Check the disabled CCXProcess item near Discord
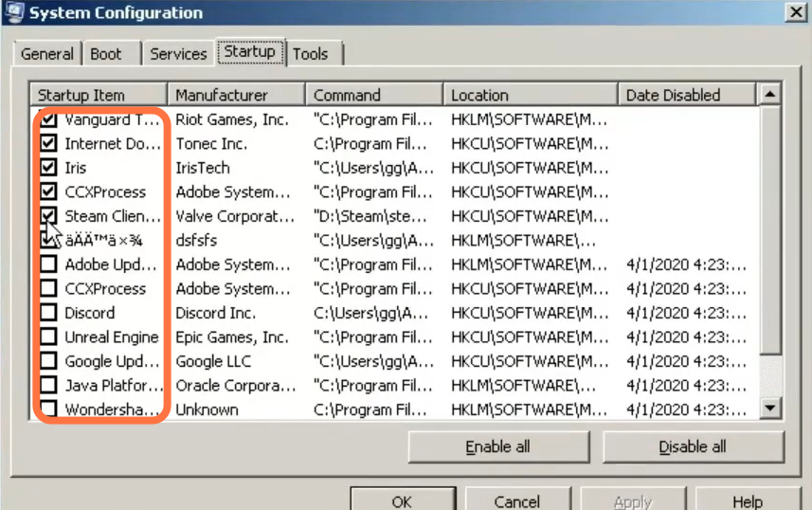 tap(48, 288)
